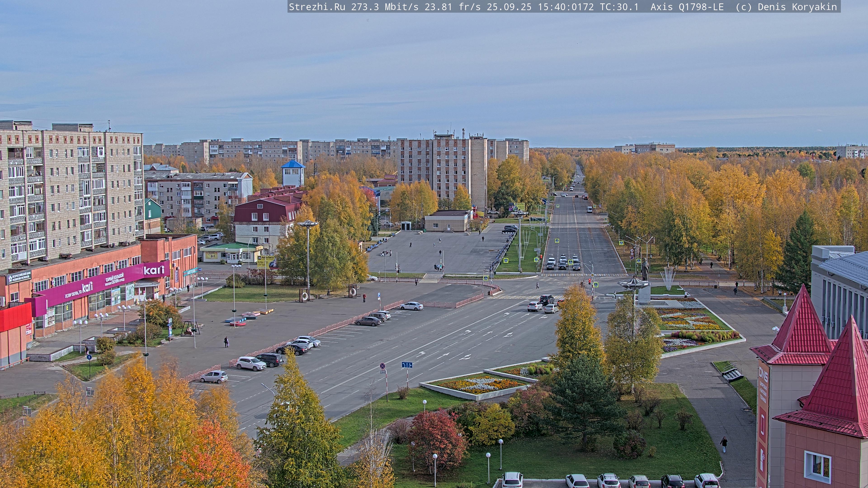
Task: Click the pedestrian walking across the plaza
Action: tap(226, 342)
